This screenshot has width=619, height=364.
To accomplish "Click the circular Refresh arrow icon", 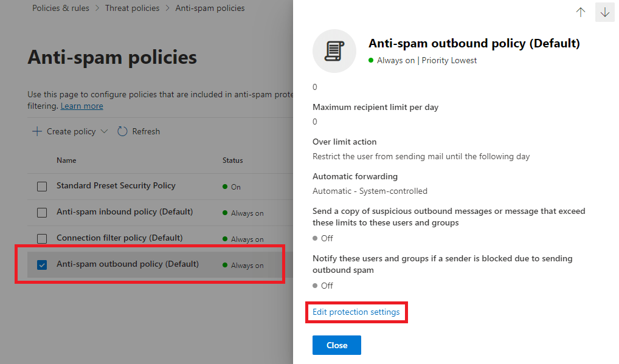I will 122,131.
